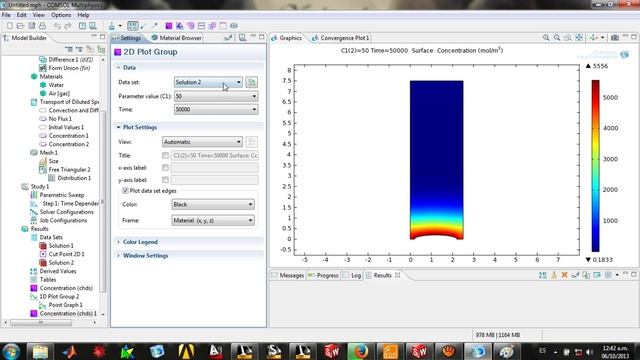Select Cut Point 2D 1 data set
The image size is (640, 360).
(67, 254)
